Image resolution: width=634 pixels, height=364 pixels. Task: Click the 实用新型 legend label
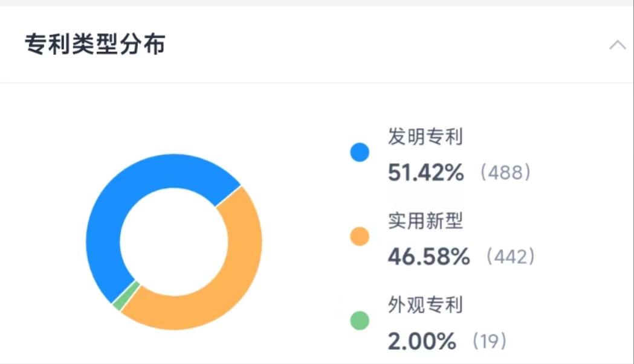tap(425, 221)
